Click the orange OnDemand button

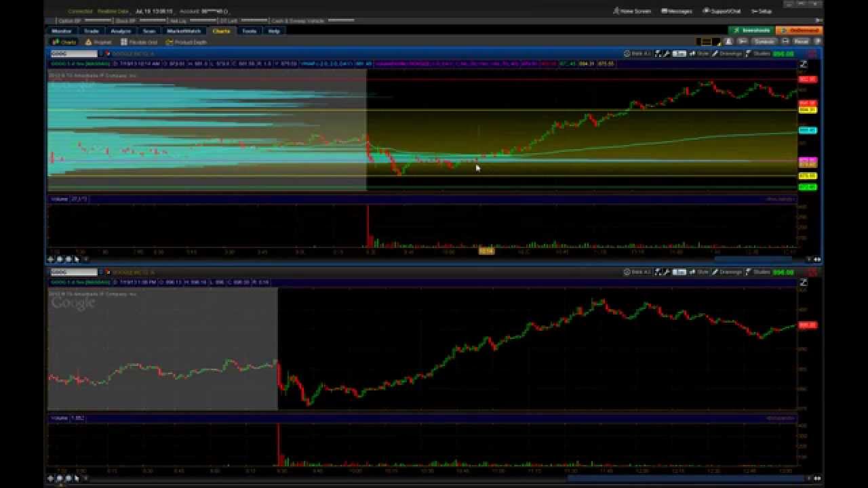coord(800,30)
